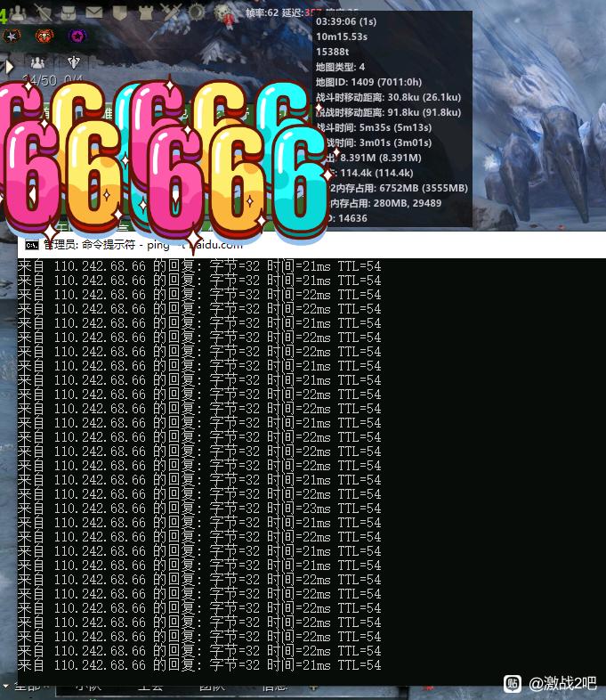Screen dimensions: 606x700
Task: Click the ping reply line showing 23ms
Action: pyautogui.click(x=199, y=509)
